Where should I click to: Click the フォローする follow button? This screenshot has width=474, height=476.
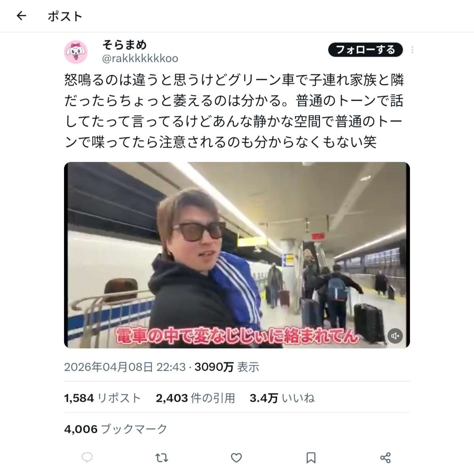point(365,49)
